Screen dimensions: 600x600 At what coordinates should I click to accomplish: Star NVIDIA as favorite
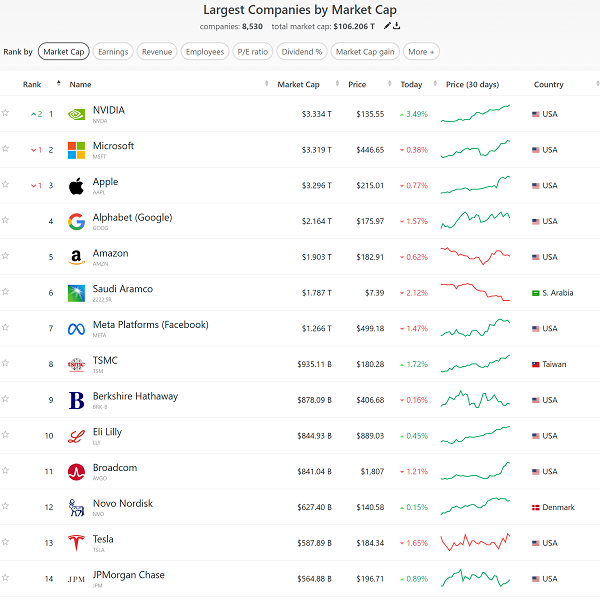(5, 112)
